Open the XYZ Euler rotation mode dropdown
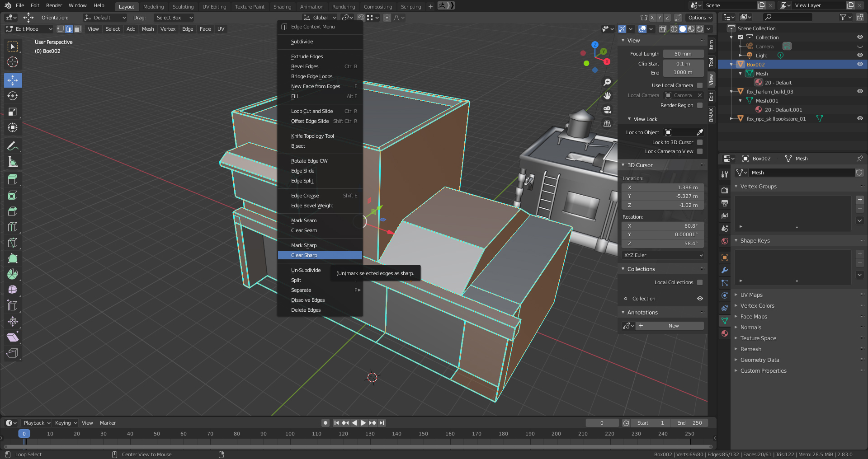The image size is (868, 459). 663,255
